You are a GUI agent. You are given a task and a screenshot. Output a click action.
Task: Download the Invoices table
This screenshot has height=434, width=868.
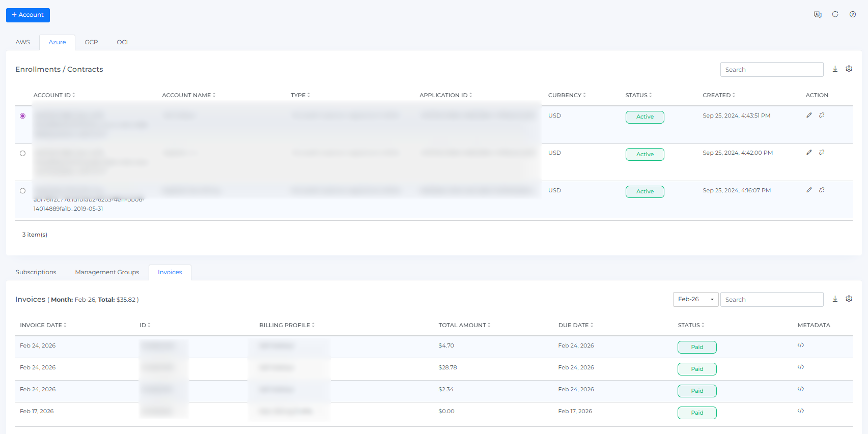(835, 299)
